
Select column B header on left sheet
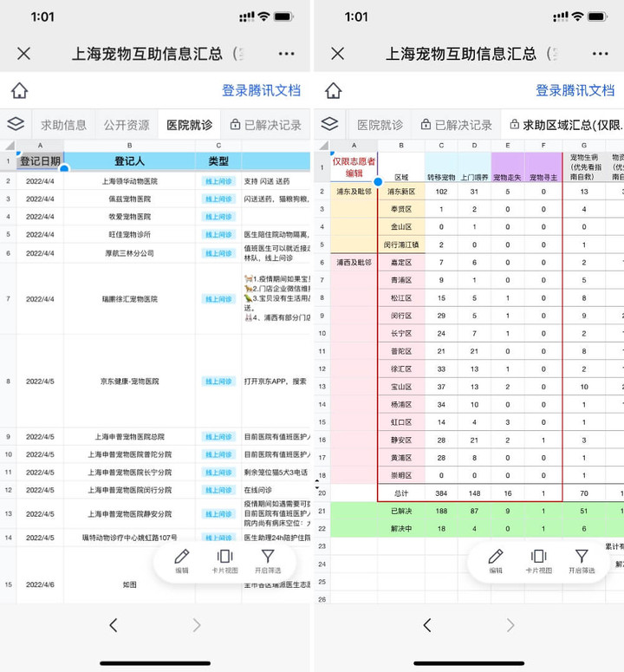(x=129, y=146)
